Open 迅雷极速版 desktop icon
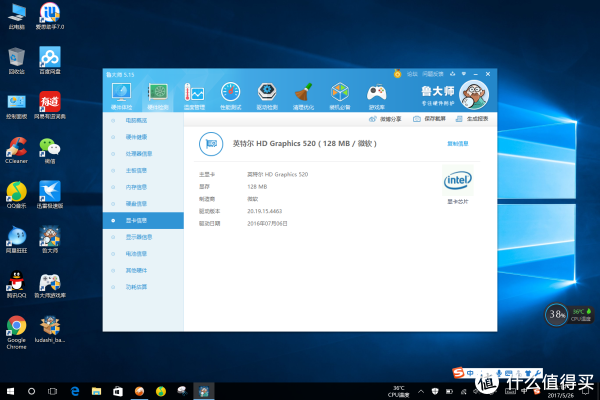The height and width of the screenshot is (400, 600). [x=50, y=195]
